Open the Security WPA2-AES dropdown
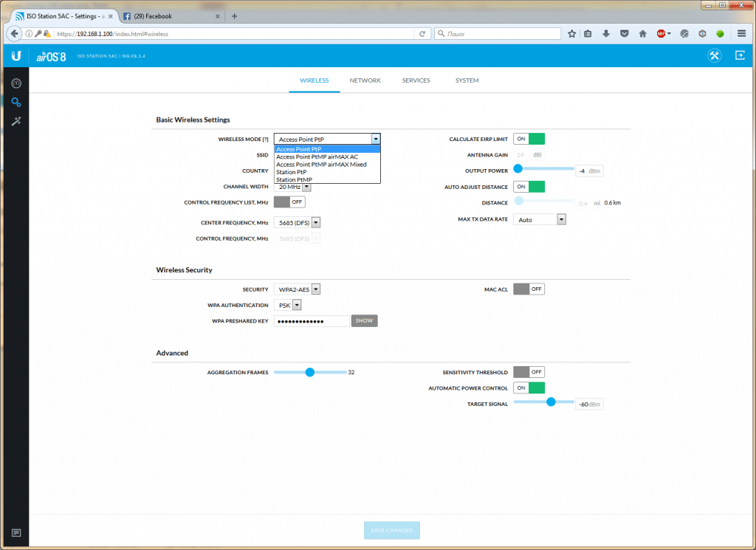756x550 pixels. pyautogui.click(x=298, y=289)
